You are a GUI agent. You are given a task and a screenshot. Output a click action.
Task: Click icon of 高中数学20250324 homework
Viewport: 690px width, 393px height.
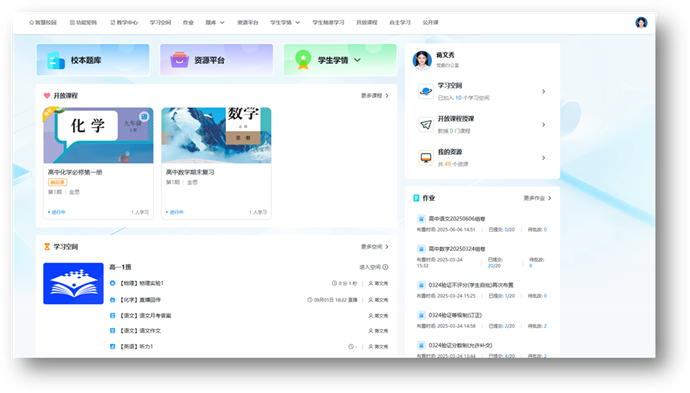(421, 249)
